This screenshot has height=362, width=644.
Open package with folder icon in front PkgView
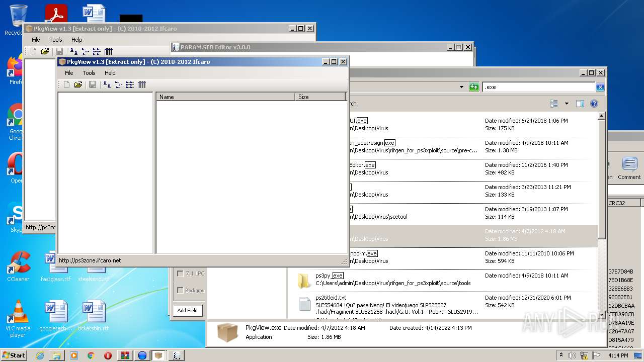click(78, 85)
